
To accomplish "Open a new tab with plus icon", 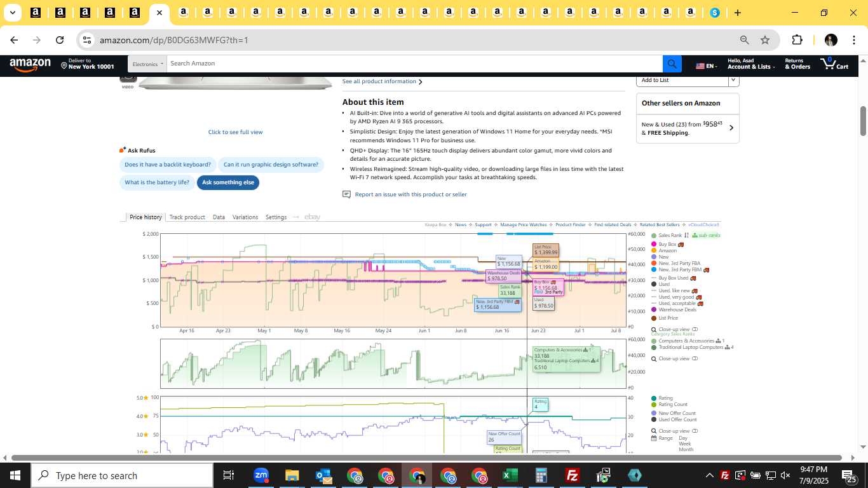I will [x=737, y=13].
